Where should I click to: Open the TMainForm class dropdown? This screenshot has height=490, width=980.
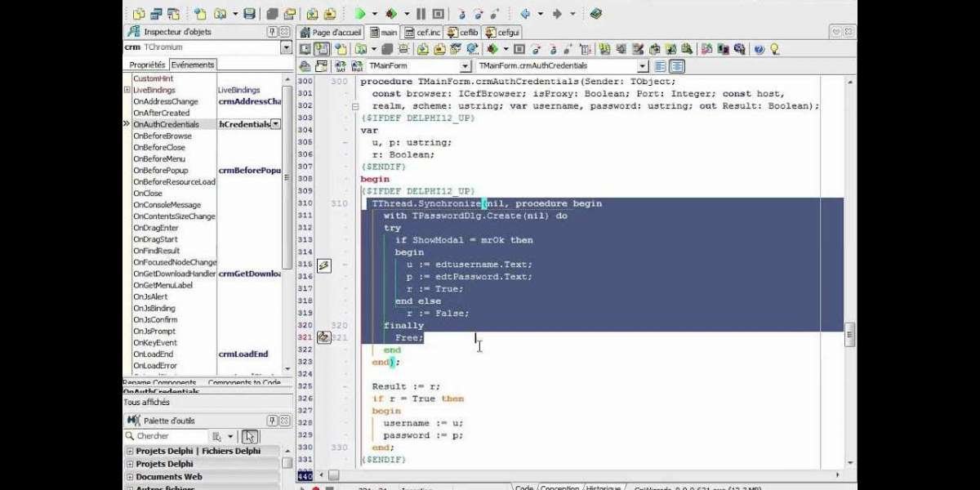[465, 66]
